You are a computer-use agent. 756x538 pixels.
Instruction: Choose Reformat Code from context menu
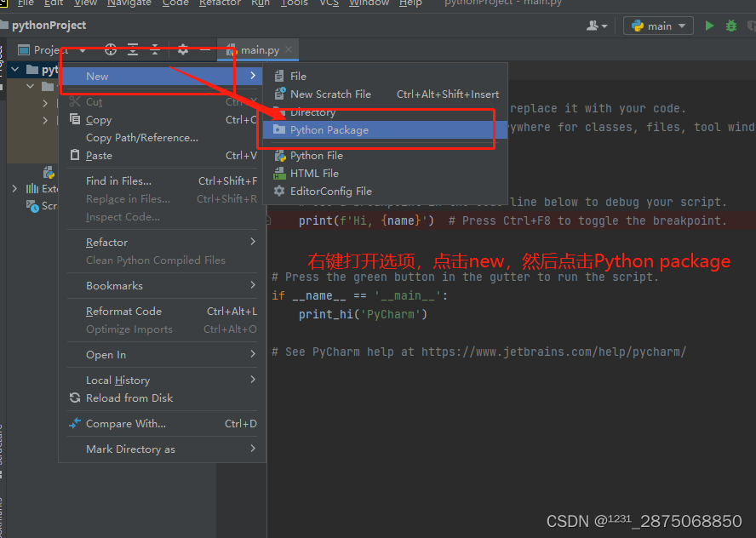coord(162,311)
